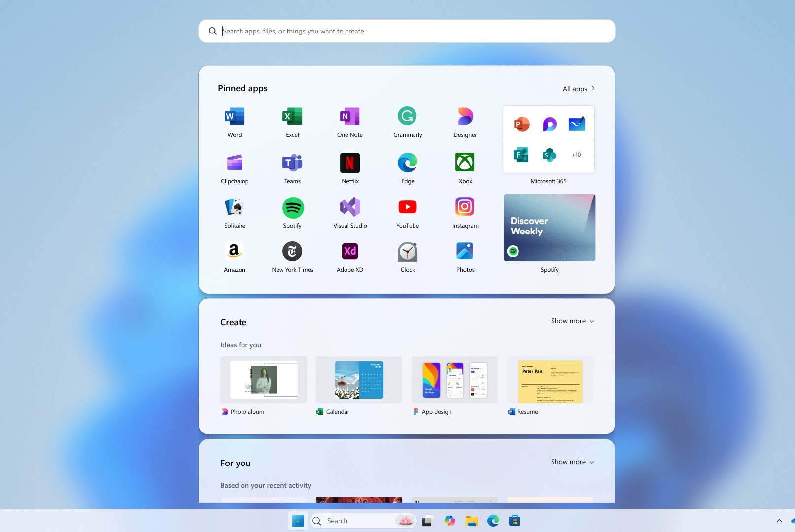Open OneNote
Screen dimensions: 795x532
[350, 122]
